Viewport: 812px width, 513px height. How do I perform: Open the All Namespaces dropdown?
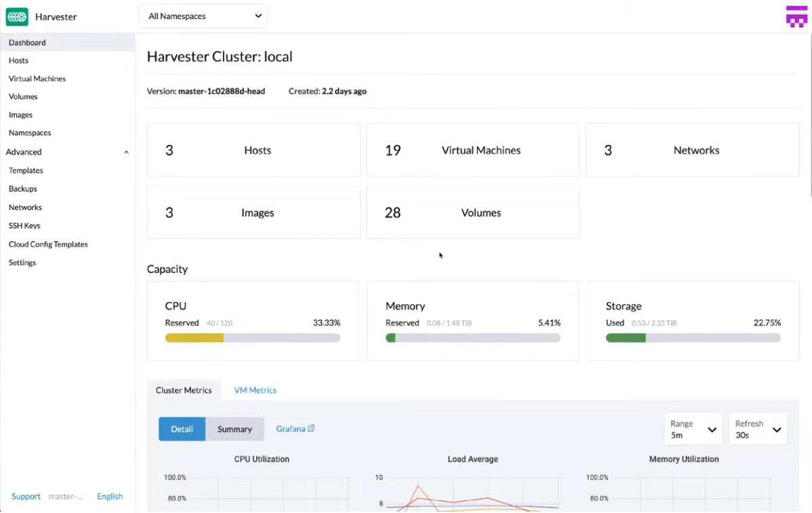tap(203, 16)
